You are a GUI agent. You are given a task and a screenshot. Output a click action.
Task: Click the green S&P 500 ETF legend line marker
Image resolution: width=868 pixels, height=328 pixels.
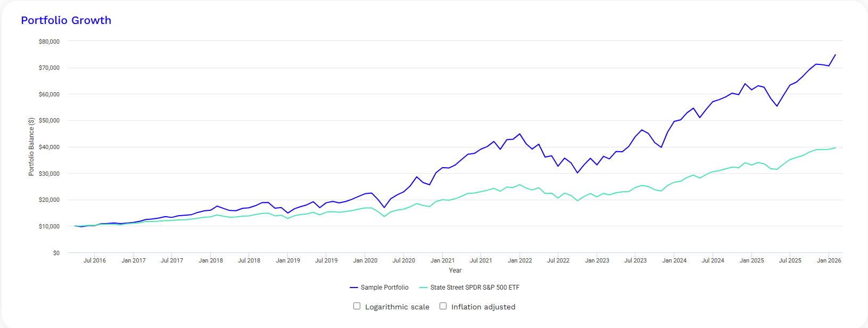pyautogui.click(x=423, y=288)
